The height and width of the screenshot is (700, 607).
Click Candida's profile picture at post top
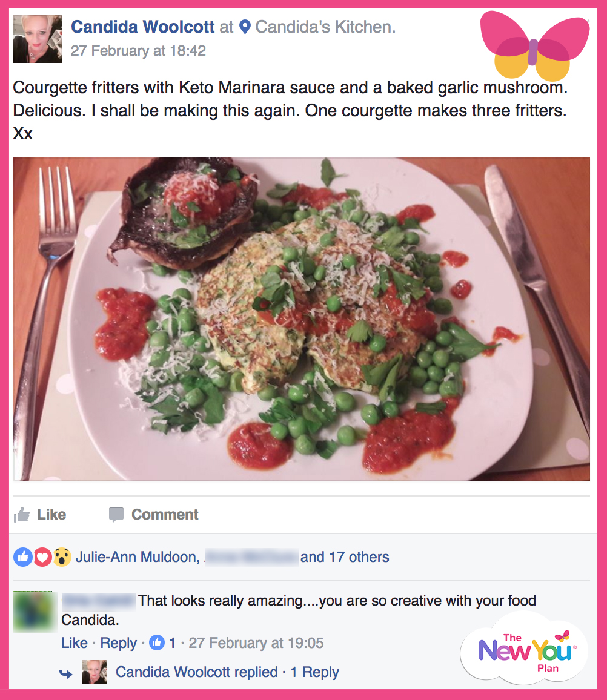38,38
